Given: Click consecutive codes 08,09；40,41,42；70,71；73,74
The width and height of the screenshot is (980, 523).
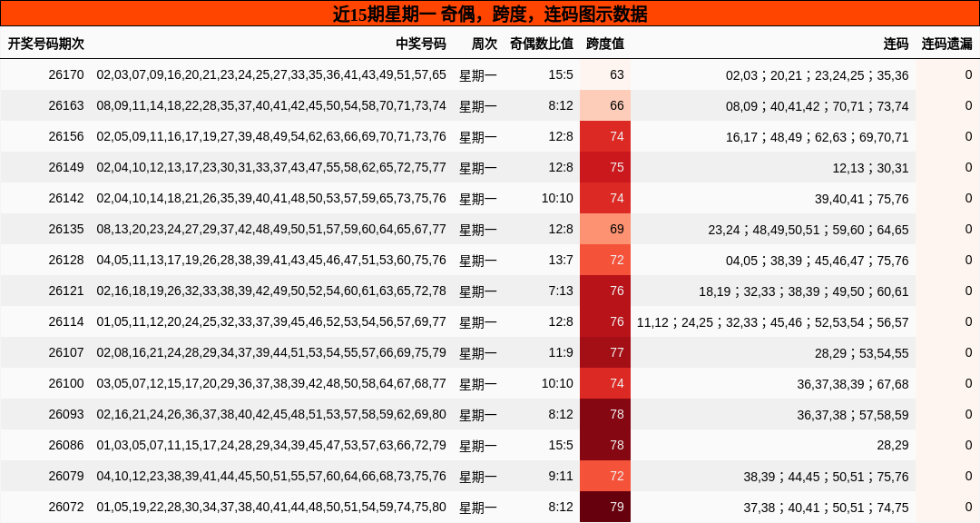Looking at the screenshot, I should (x=817, y=106).
